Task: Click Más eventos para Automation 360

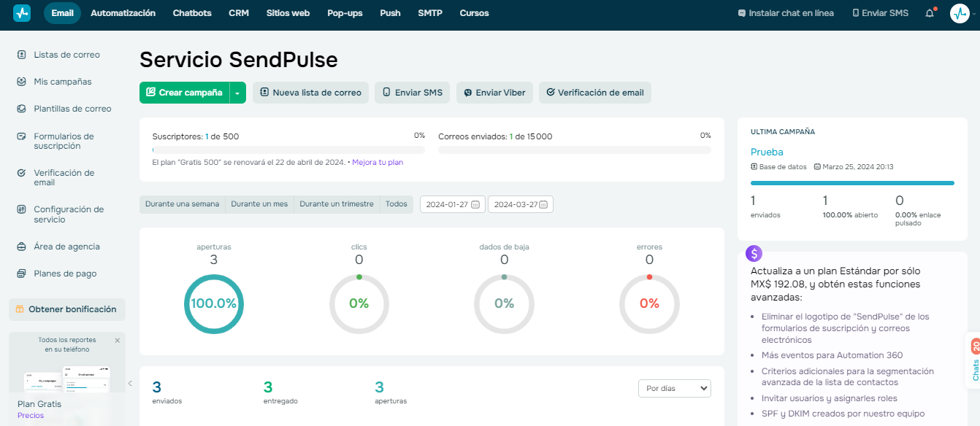Action: (x=832, y=355)
